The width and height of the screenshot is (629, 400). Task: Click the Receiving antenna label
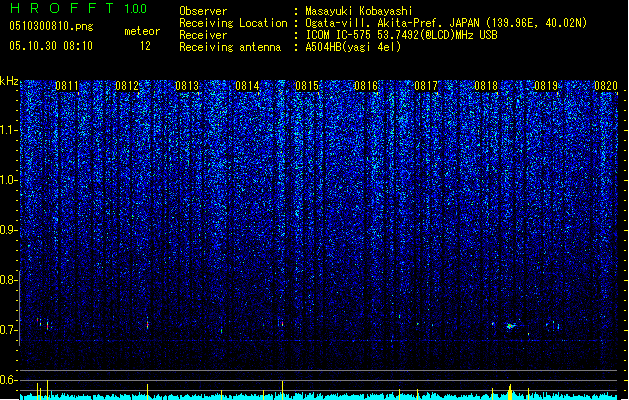pyautogui.click(x=230, y=47)
